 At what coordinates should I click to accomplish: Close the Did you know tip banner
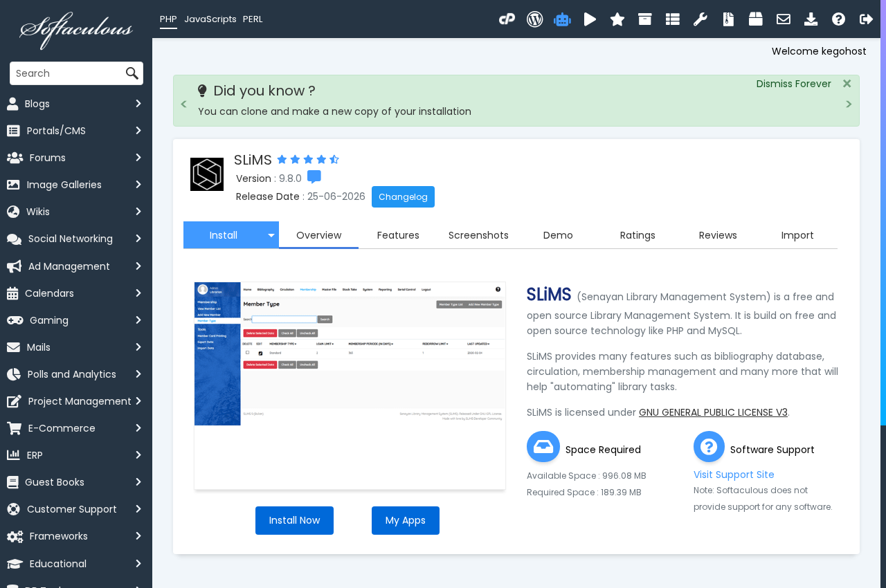(847, 84)
